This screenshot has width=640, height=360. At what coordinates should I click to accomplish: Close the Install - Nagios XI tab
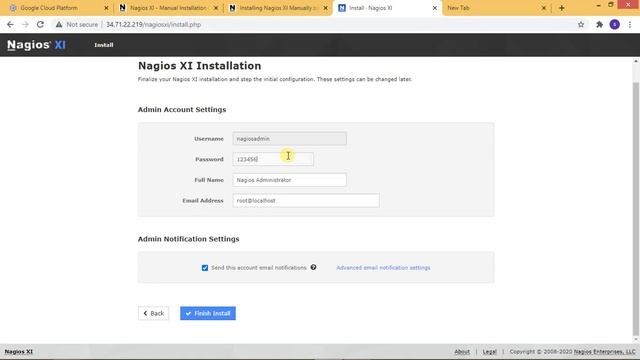coord(435,8)
